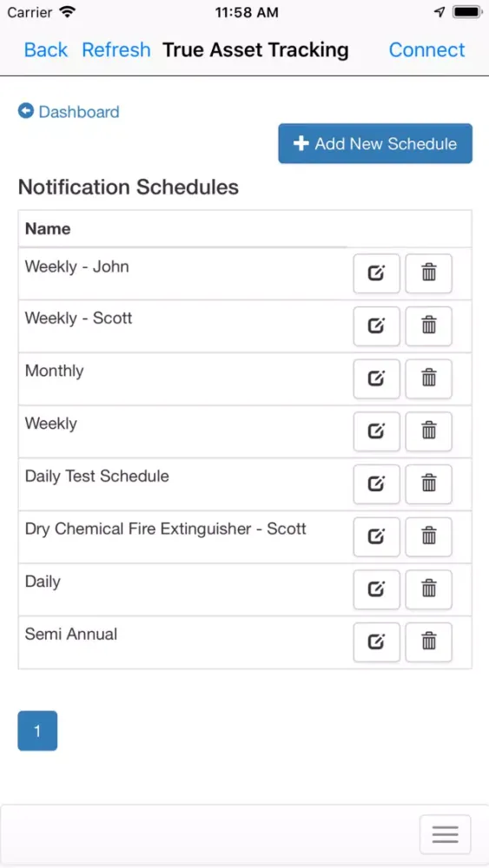Open edit for Monthly schedule

click(x=377, y=378)
